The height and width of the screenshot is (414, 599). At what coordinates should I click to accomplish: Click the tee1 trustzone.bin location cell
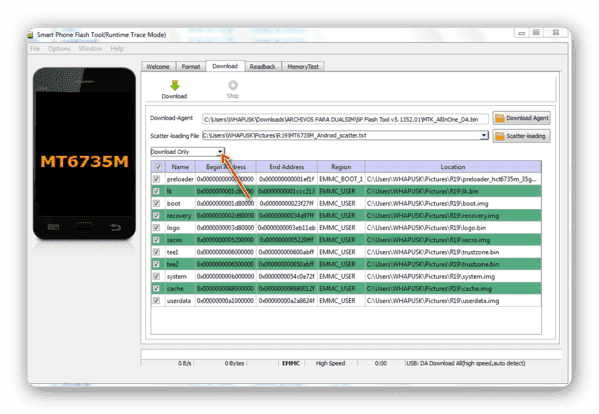[x=453, y=252]
